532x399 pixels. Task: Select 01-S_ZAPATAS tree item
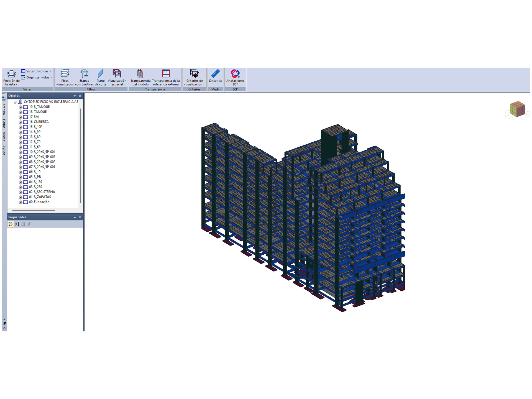tap(40, 197)
